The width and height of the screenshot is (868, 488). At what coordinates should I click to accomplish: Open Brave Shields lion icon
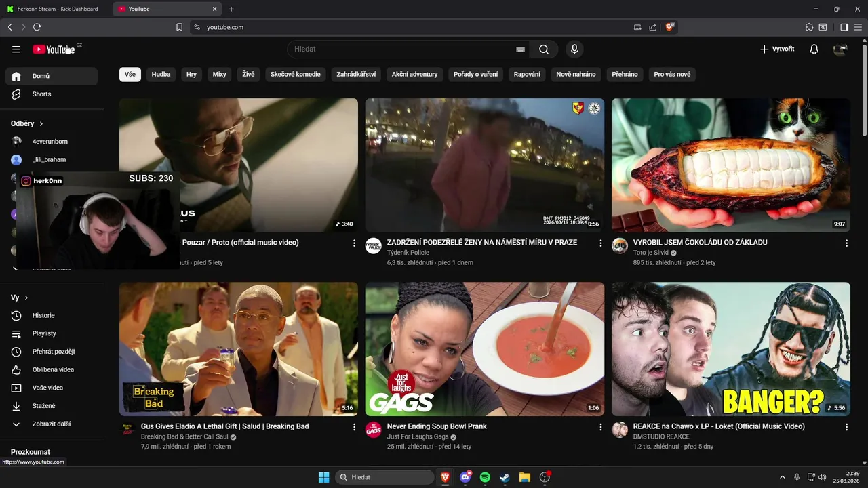[669, 27]
